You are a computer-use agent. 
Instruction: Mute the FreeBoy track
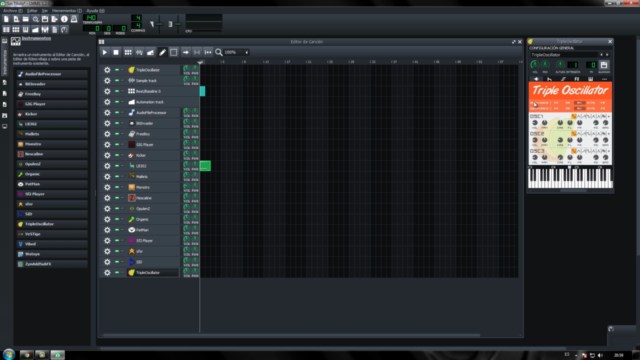(x=117, y=134)
